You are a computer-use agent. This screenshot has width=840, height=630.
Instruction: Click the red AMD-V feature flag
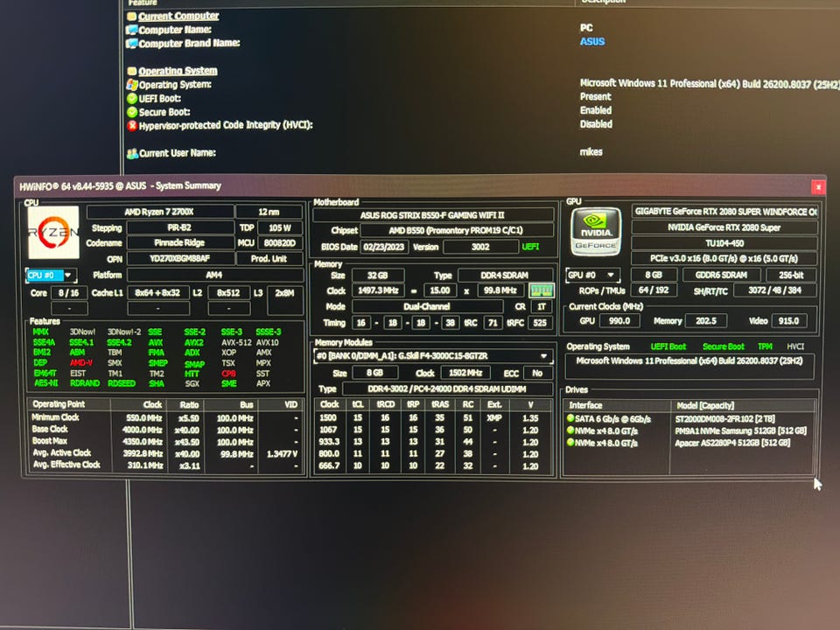pyautogui.click(x=80, y=362)
